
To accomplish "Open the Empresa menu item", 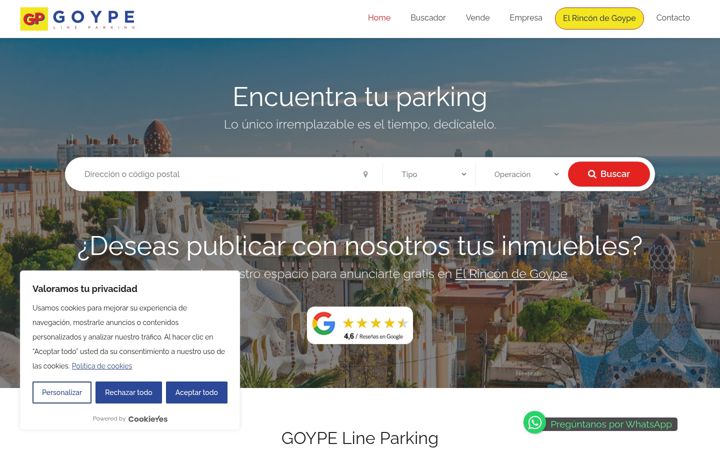I will click(x=526, y=18).
